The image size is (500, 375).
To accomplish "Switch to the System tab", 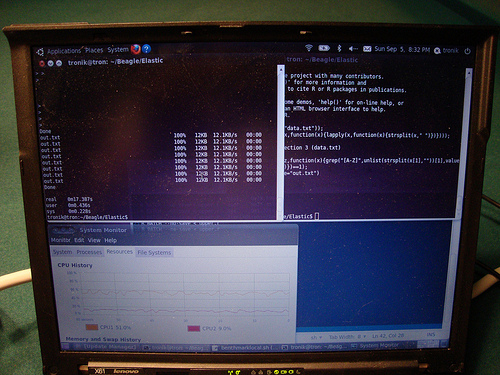I will (62, 252).
